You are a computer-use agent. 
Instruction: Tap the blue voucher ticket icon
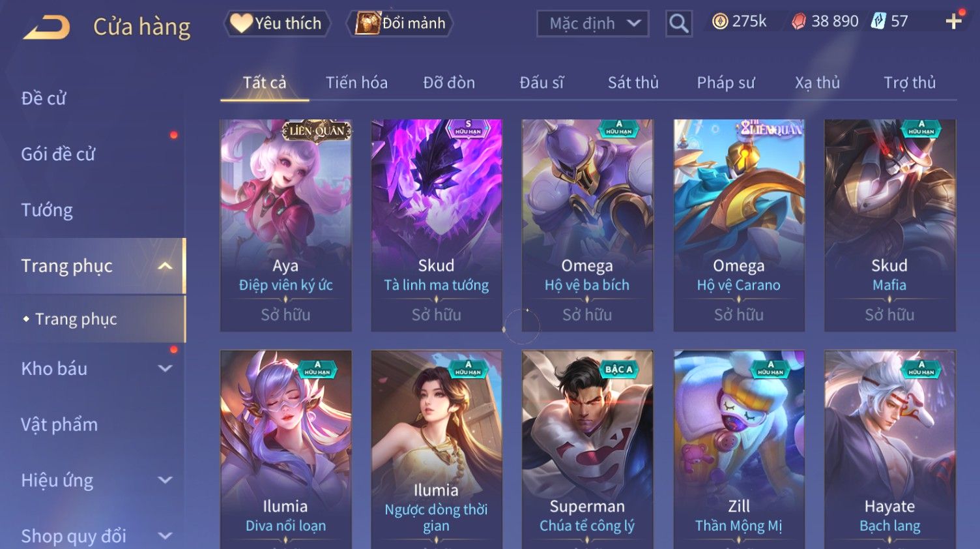tap(878, 22)
